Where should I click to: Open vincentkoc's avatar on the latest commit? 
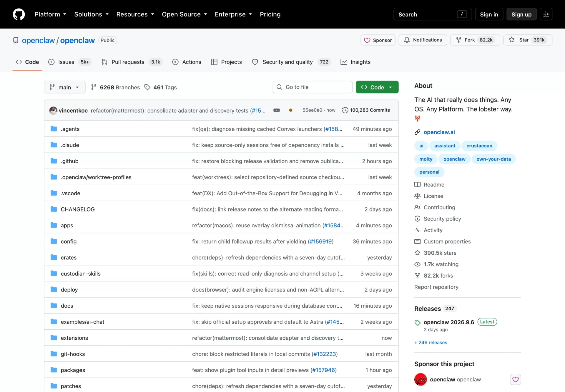(53, 110)
